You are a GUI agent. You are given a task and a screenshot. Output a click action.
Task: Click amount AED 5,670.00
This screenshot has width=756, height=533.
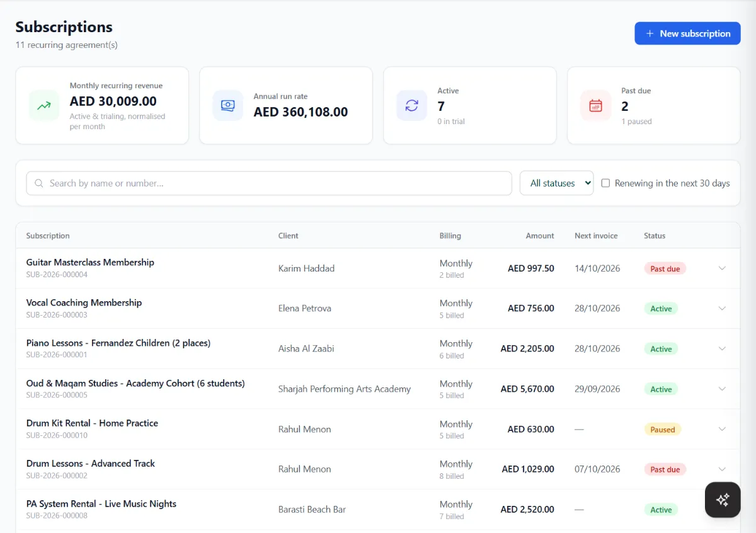(x=527, y=389)
